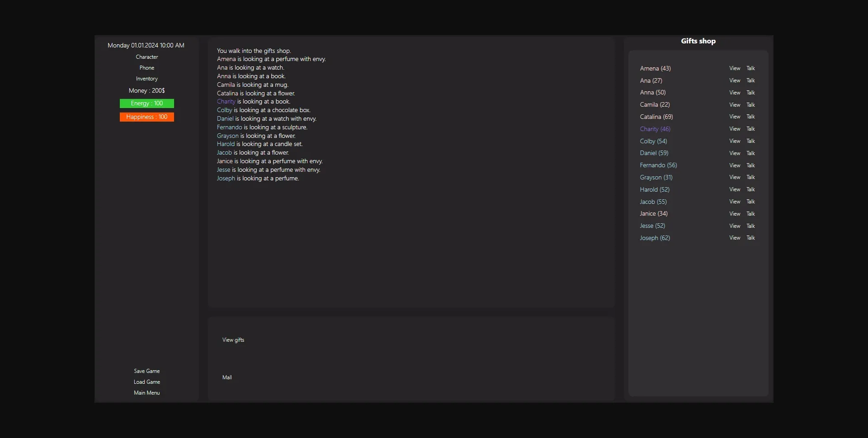Screen dimensions: 868x438
Task: Click Fernando's name in the story text
Action: point(229,127)
